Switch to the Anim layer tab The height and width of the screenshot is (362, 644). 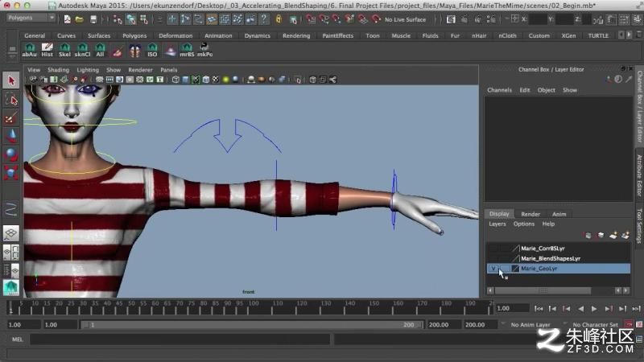[559, 214]
